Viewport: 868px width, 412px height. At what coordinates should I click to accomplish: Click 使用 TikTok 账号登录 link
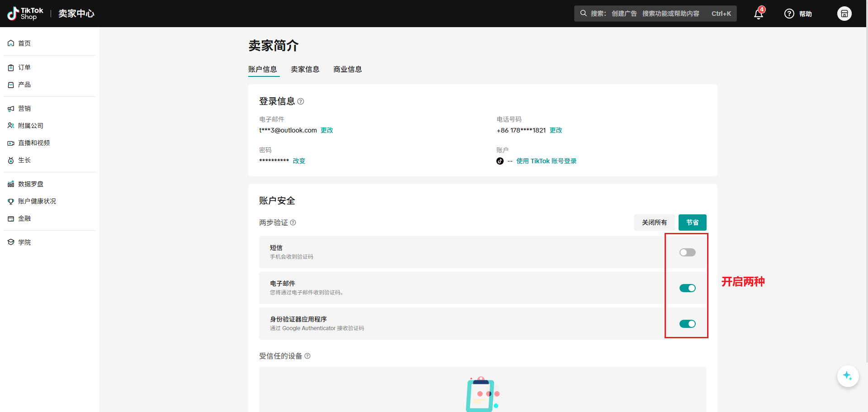(546, 161)
